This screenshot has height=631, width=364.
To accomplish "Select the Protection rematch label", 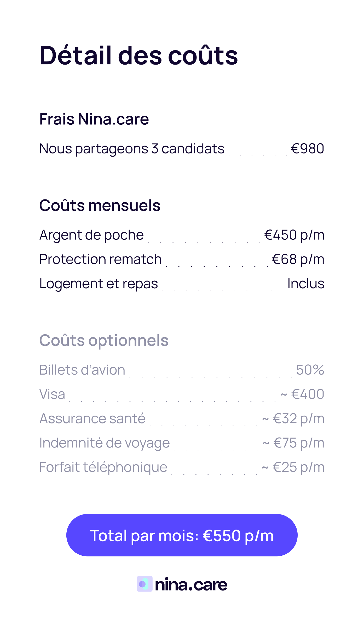I will (x=101, y=259).
